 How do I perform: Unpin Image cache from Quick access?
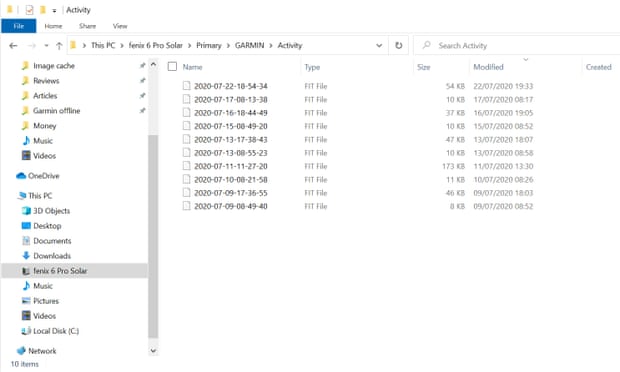pos(142,65)
